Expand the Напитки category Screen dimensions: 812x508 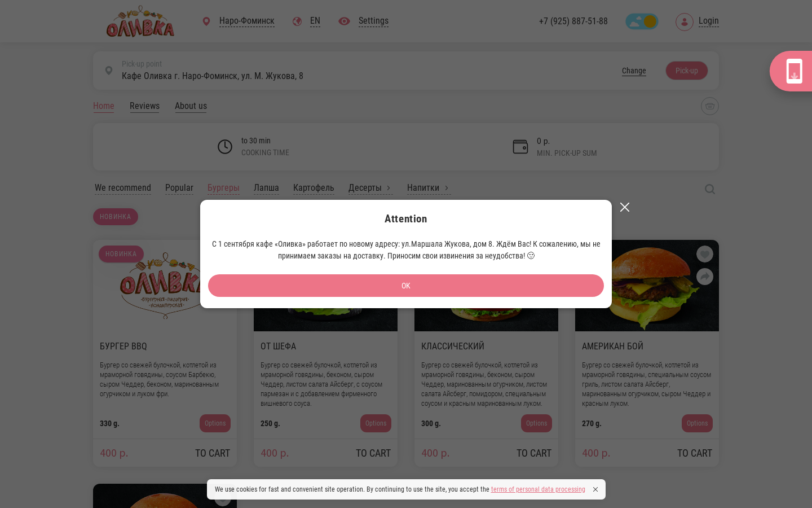(429, 188)
